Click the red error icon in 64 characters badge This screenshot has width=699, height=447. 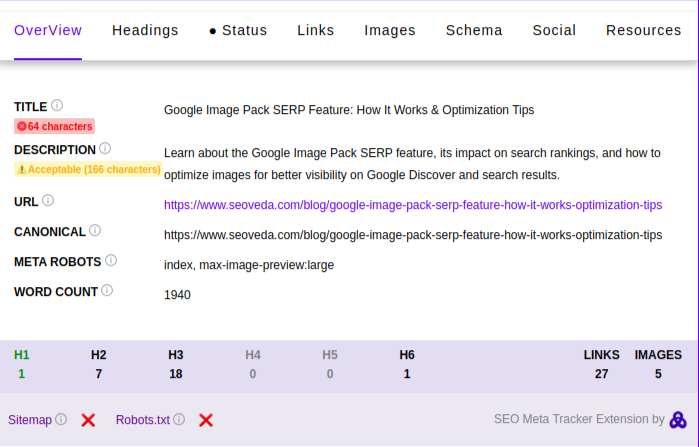coord(22,127)
